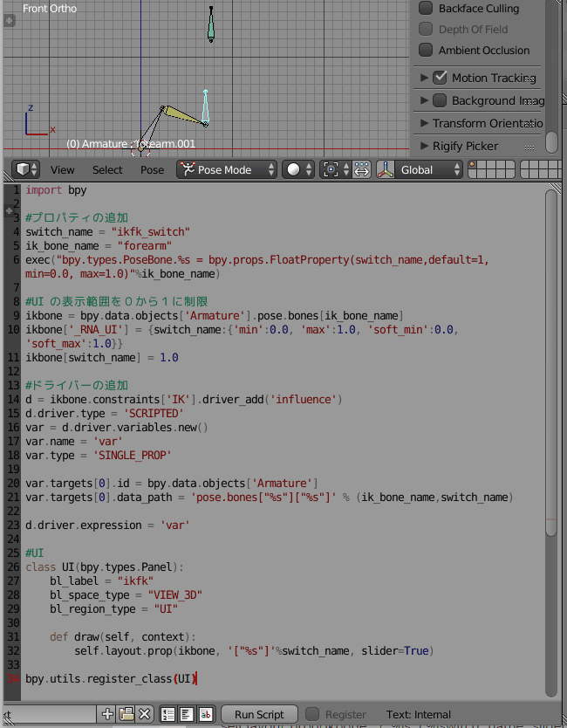This screenshot has width=567, height=728.
Task: Open the Pose menu
Action: 152,170
